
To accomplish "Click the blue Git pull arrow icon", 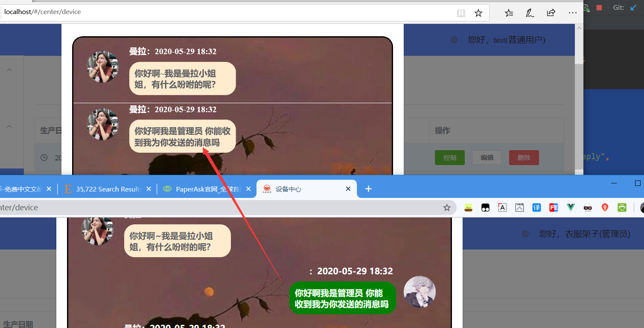I will pyautogui.click(x=633, y=7).
